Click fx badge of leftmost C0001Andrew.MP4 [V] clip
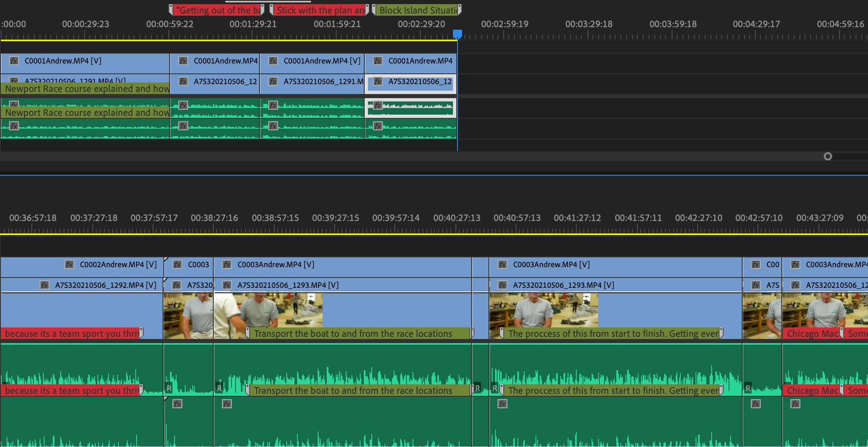The image size is (868, 447). click(14, 61)
